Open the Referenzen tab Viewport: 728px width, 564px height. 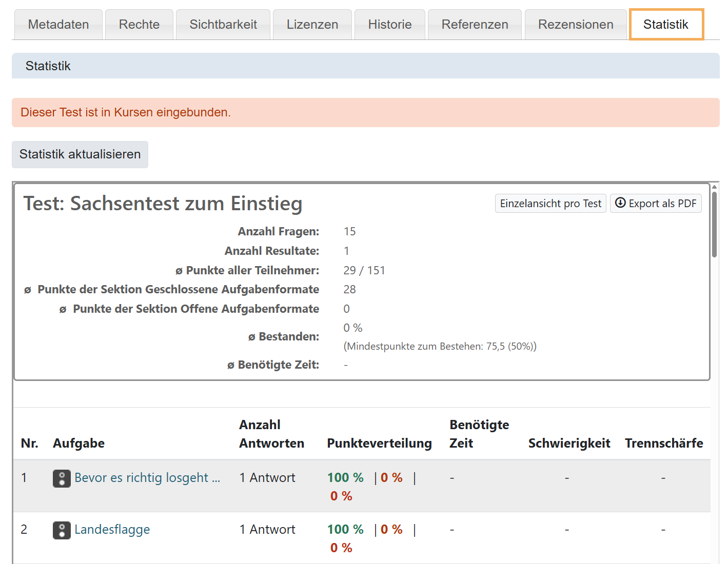474,24
